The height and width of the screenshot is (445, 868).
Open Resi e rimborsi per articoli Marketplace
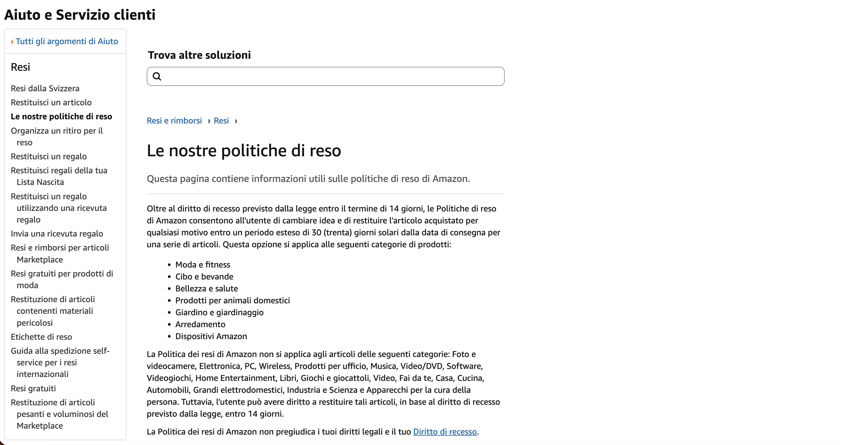click(60, 254)
